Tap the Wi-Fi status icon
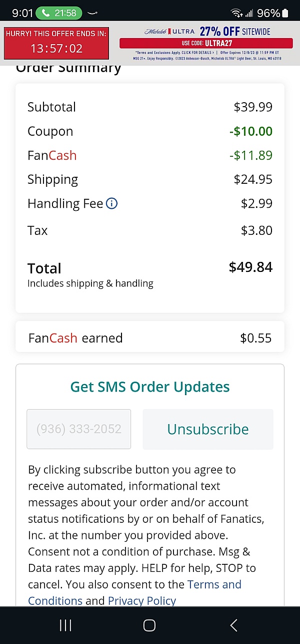 coord(236,13)
